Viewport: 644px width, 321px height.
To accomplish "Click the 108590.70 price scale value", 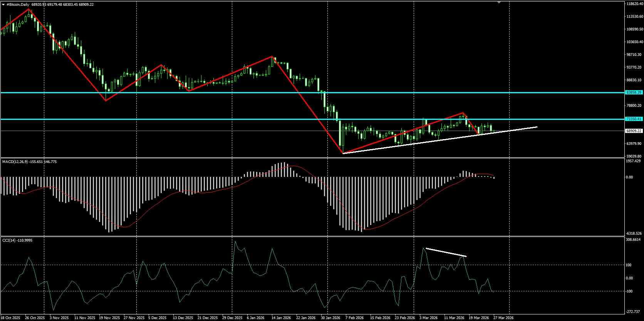I will click(635, 29).
